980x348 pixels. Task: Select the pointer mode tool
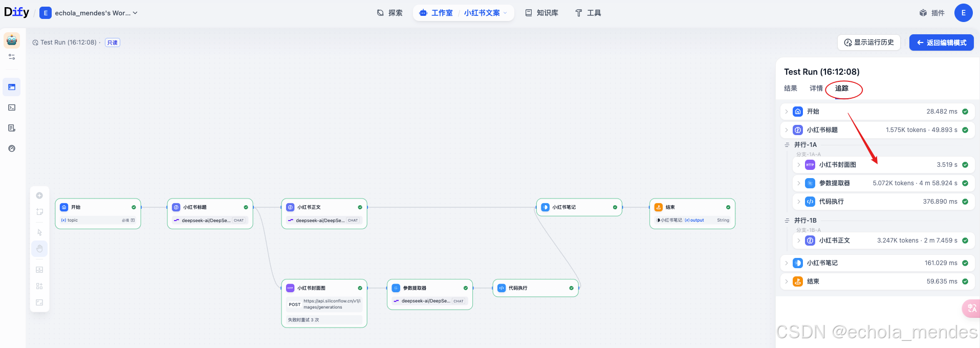pos(39,232)
